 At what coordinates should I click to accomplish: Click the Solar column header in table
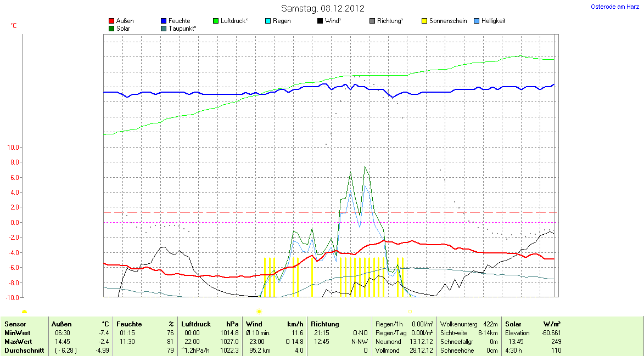pos(514,324)
